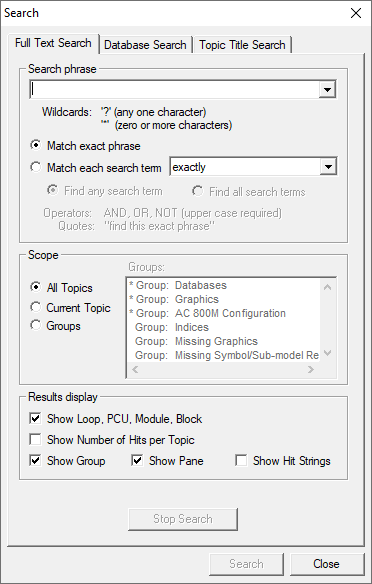Image resolution: width=372 pixels, height=584 pixels.
Task: Select 'Group: Graphics' in the groups list
Action: tap(223, 299)
